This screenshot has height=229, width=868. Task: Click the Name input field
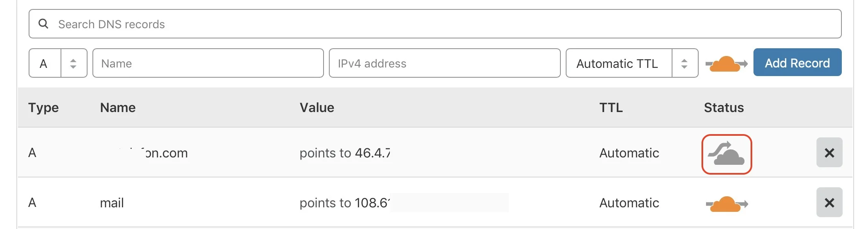[208, 63]
